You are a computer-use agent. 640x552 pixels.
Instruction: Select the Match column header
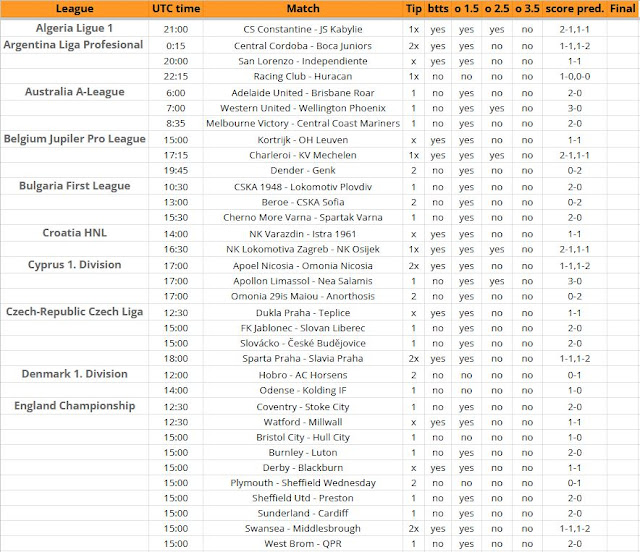[303, 9]
